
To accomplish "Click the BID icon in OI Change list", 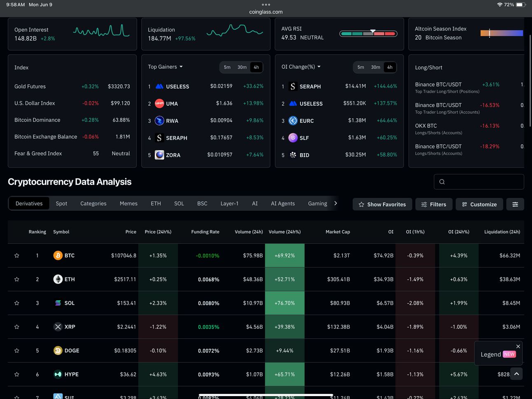I will coord(293,155).
